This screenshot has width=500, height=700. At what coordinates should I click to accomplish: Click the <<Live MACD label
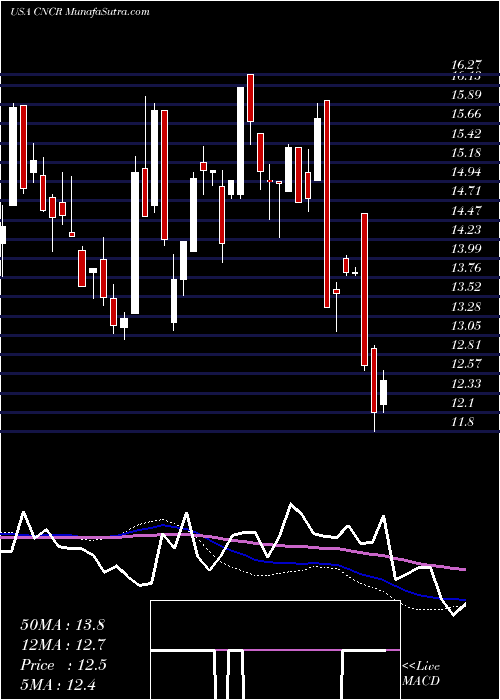[x=421, y=673]
